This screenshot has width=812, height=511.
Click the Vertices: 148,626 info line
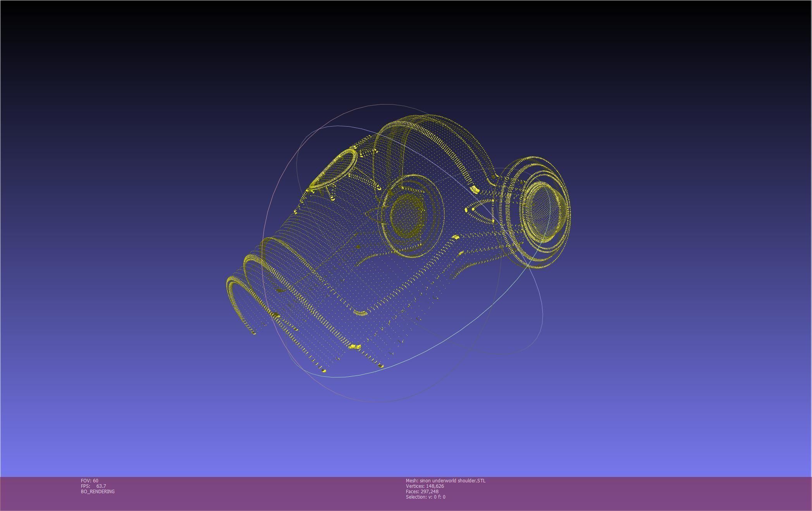[425, 486]
